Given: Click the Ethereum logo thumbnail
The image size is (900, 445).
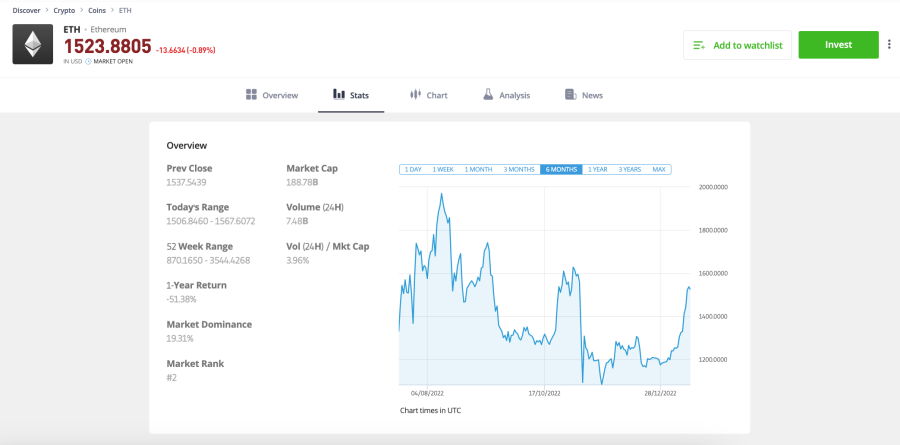Looking at the screenshot, I should click(33, 44).
